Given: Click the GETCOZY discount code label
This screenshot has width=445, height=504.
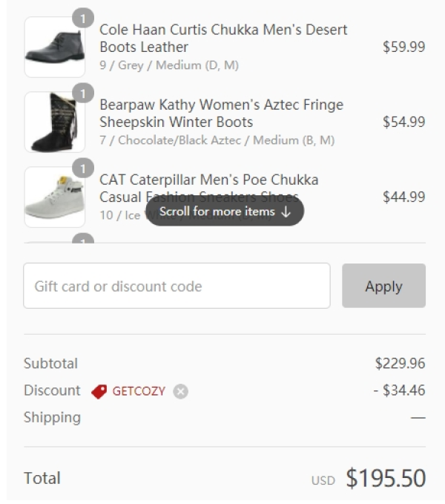Looking at the screenshot, I should [x=139, y=391].
